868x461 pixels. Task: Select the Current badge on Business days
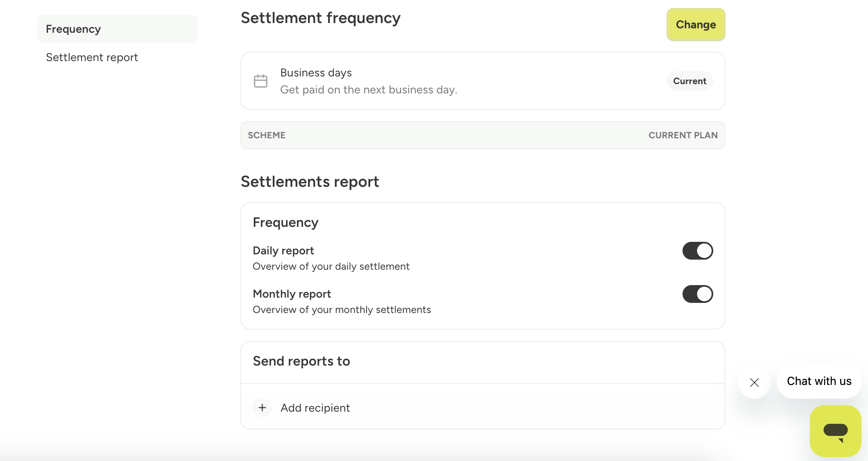click(x=689, y=81)
